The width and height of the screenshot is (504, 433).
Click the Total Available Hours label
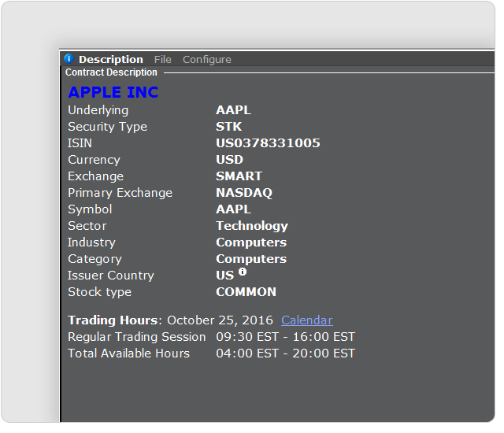point(129,353)
